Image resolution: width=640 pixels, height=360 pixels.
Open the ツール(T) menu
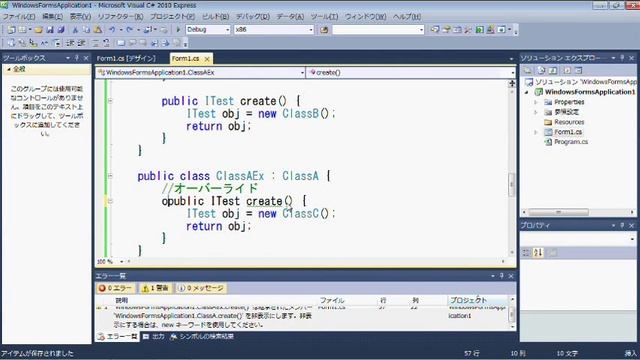tap(324, 17)
